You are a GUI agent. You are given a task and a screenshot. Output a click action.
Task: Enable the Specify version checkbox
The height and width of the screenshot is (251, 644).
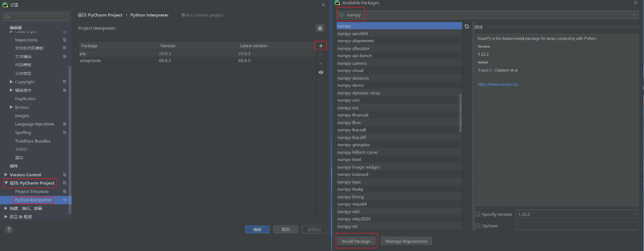coord(478,214)
